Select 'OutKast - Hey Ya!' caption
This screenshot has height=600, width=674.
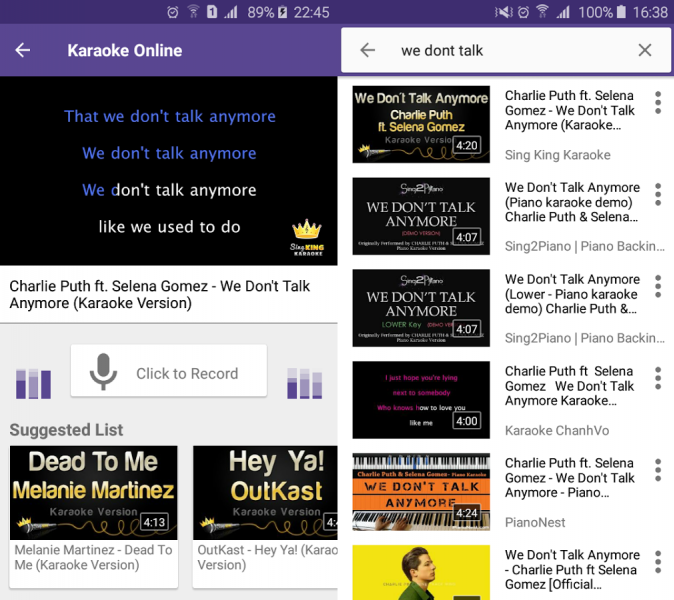pos(267,557)
